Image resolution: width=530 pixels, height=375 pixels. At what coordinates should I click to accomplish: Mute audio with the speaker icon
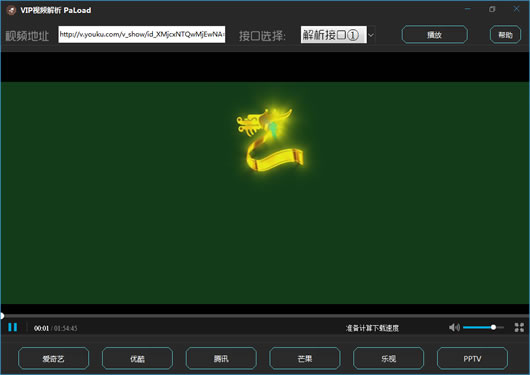tap(454, 327)
